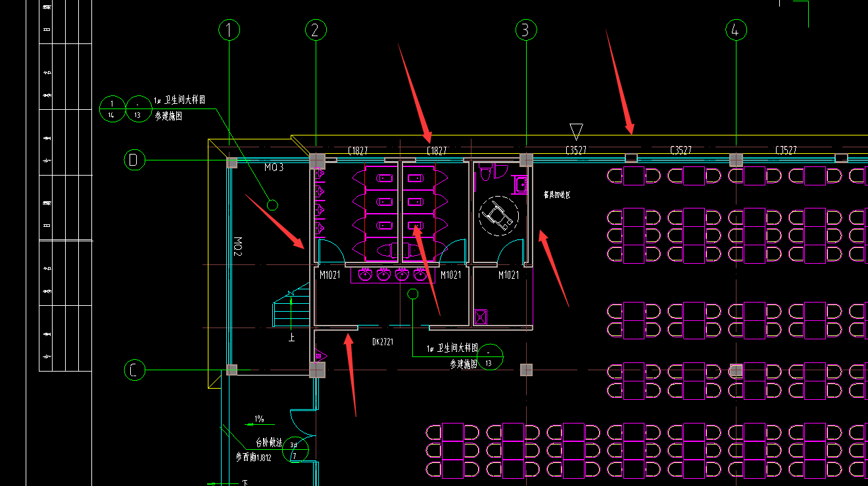Click detail index bubble 1 over 14
This screenshot has height=486, width=868.
pos(112,109)
